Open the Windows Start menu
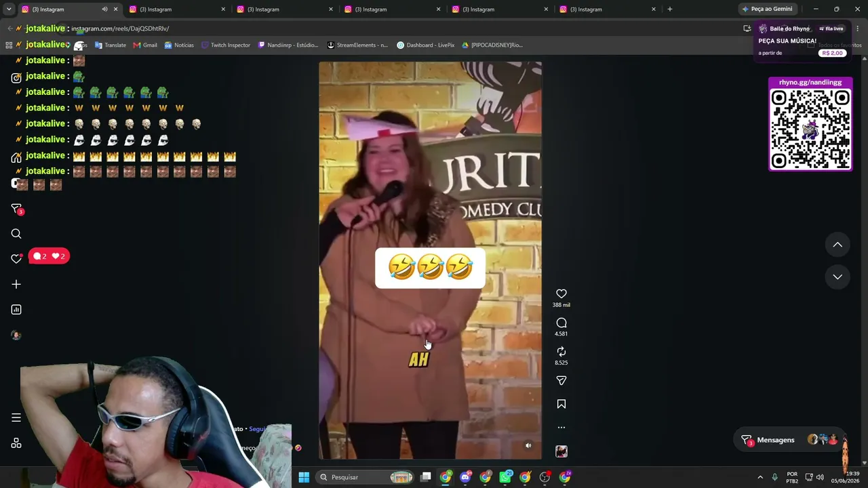The height and width of the screenshot is (488, 868). (304, 477)
